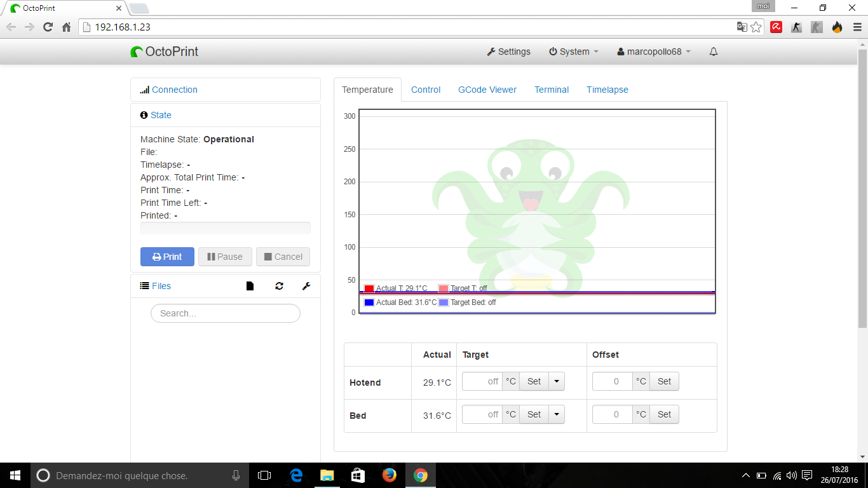This screenshot has height=488, width=868.
Task: Expand the System dropdown menu
Action: (574, 51)
